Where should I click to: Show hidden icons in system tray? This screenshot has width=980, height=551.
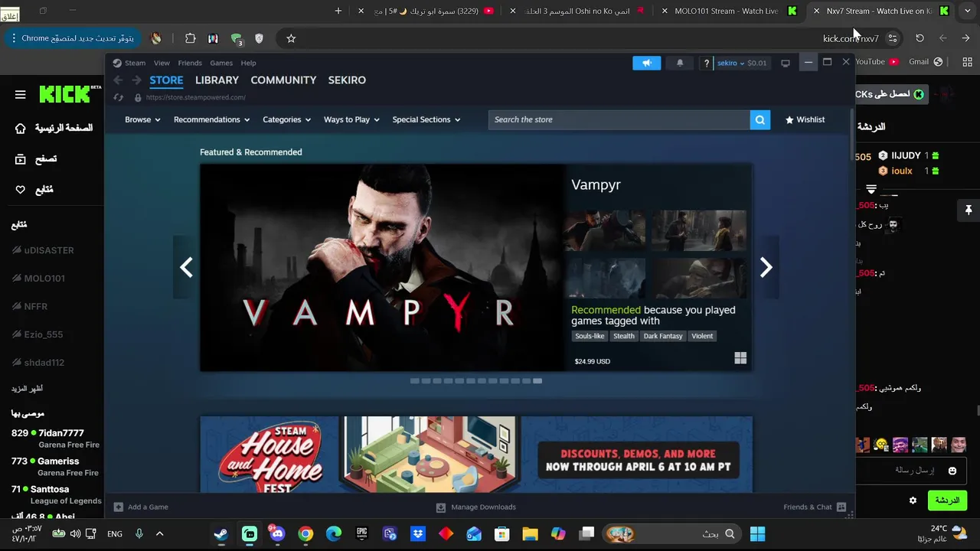click(159, 533)
